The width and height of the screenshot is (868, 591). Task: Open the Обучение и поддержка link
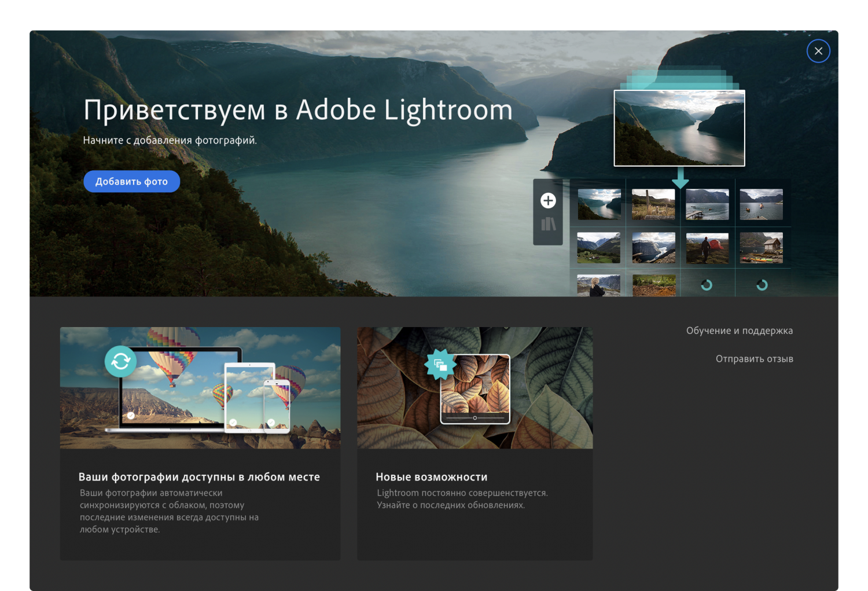pyautogui.click(x=740, y=331)
